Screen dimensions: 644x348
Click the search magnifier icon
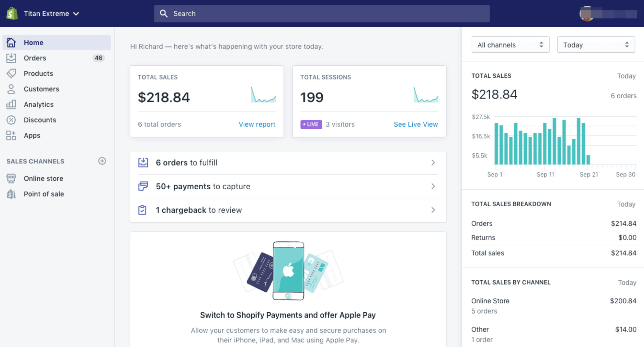coord(164,13)
